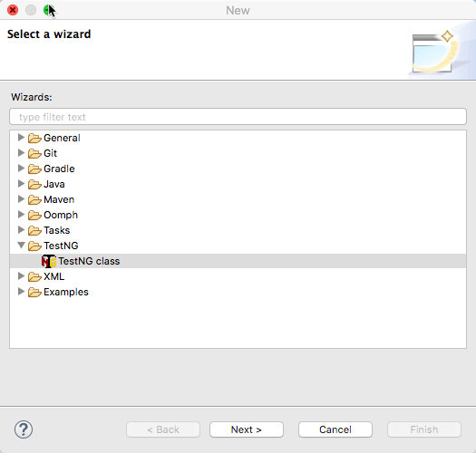This screenshot has width=476, height=453.
Task: Expand the Git category arrow
Action: tap(21, 152)
